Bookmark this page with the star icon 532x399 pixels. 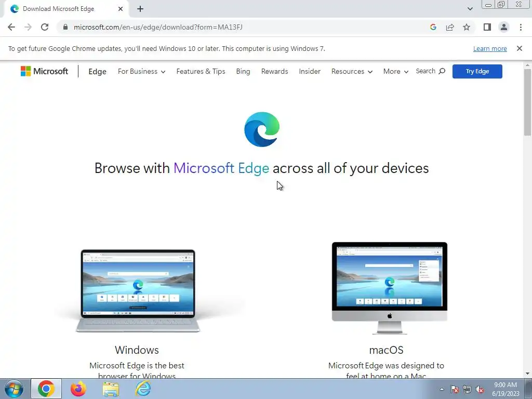(467, 27)
